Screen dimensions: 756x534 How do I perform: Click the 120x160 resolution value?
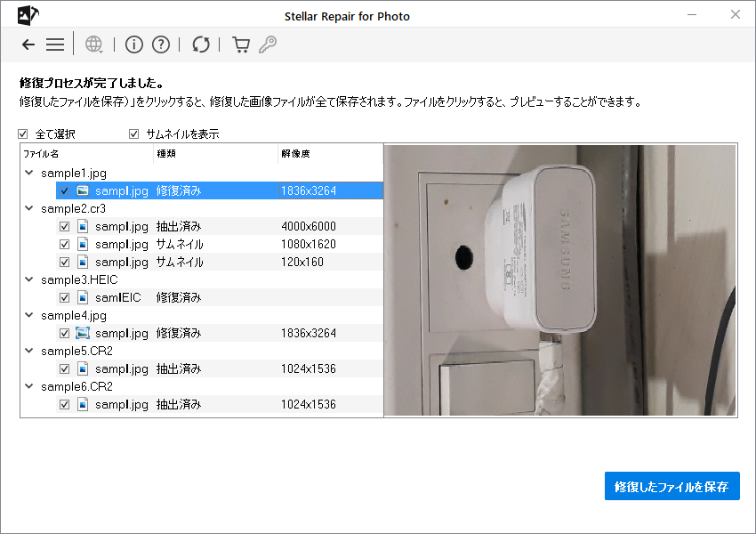click(x=302, y=262)
